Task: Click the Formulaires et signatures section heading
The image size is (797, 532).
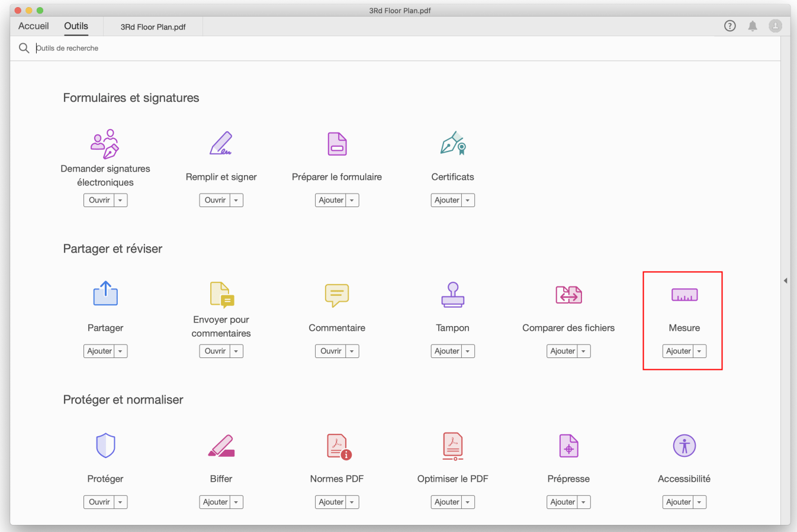Action: coord(131,98)
